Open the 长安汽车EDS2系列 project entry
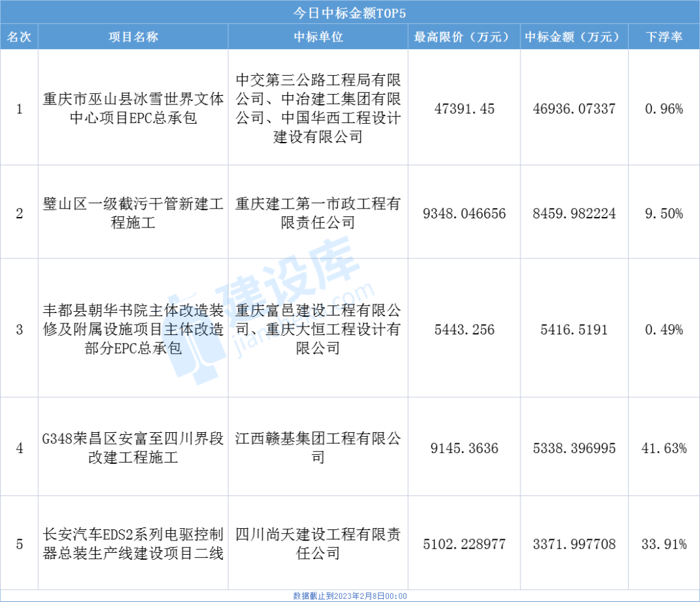700x602 pixels. click(x=133, y=544)
